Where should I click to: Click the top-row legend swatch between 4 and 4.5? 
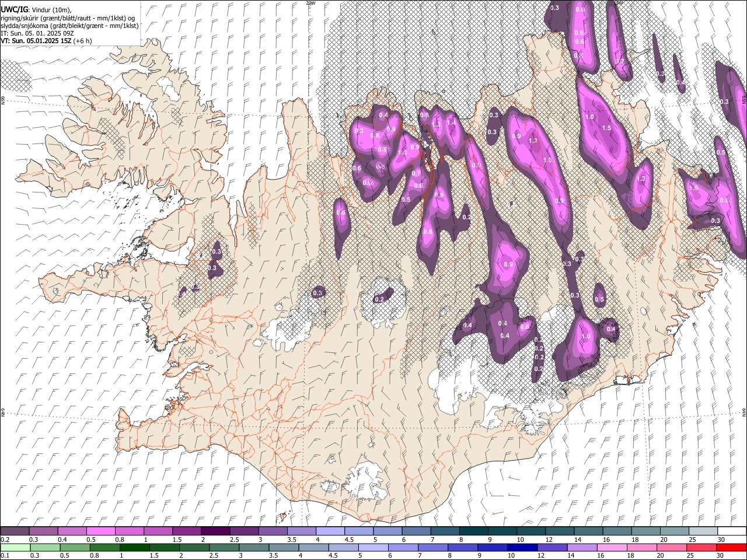point(330,531)
